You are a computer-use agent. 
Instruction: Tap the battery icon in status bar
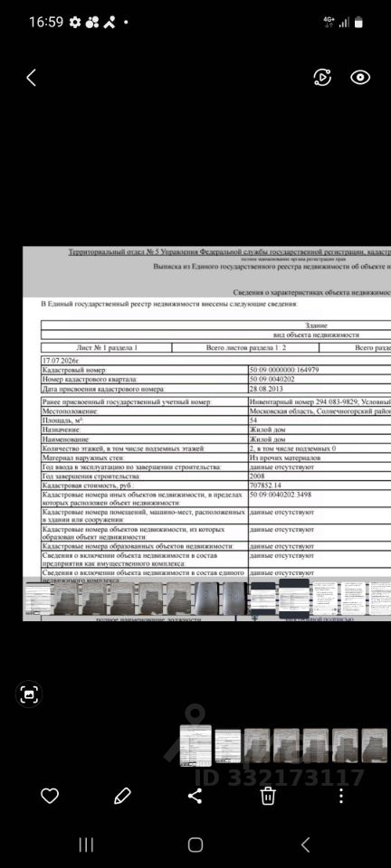tap(358, 22)
